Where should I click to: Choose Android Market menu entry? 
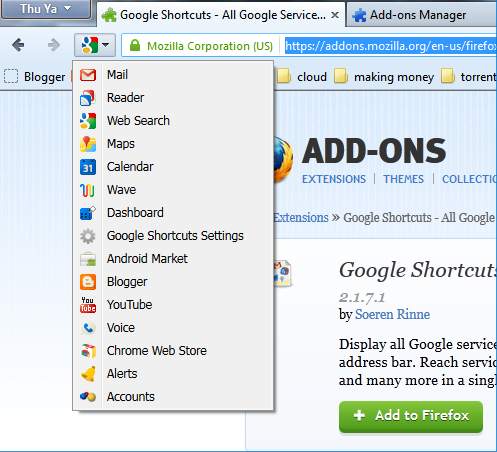[173, 259]
